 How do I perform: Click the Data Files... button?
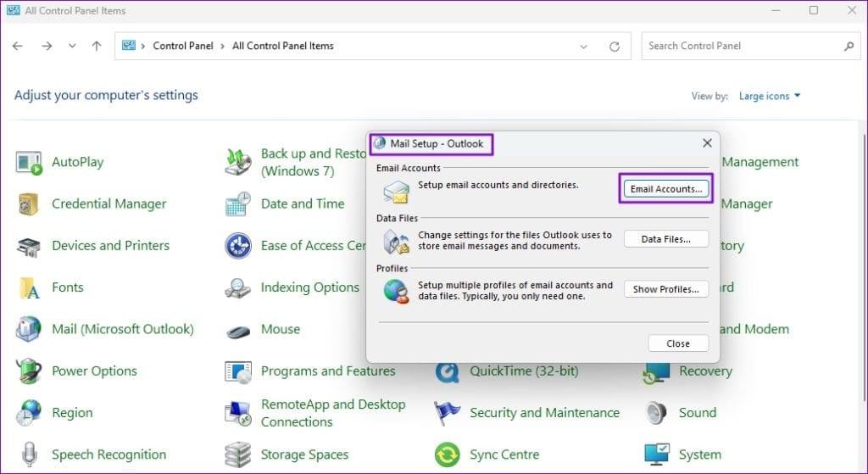point(666,239)
